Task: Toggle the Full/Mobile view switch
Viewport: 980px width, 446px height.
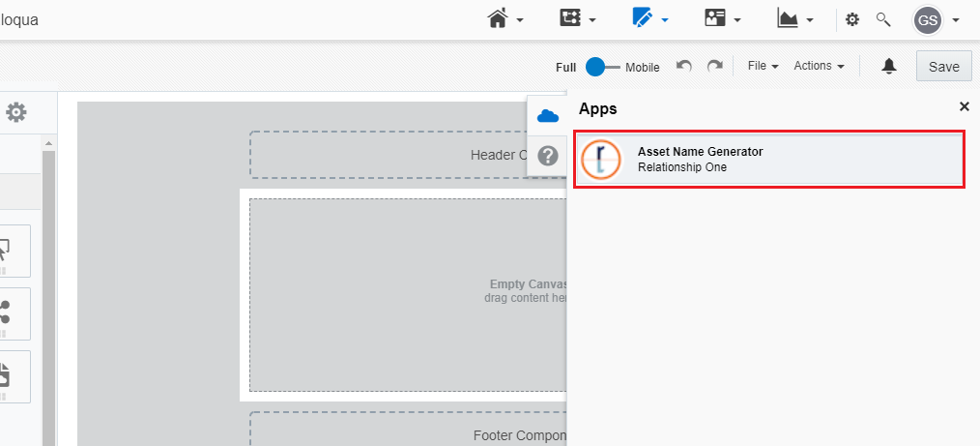Action: (602, 67)
